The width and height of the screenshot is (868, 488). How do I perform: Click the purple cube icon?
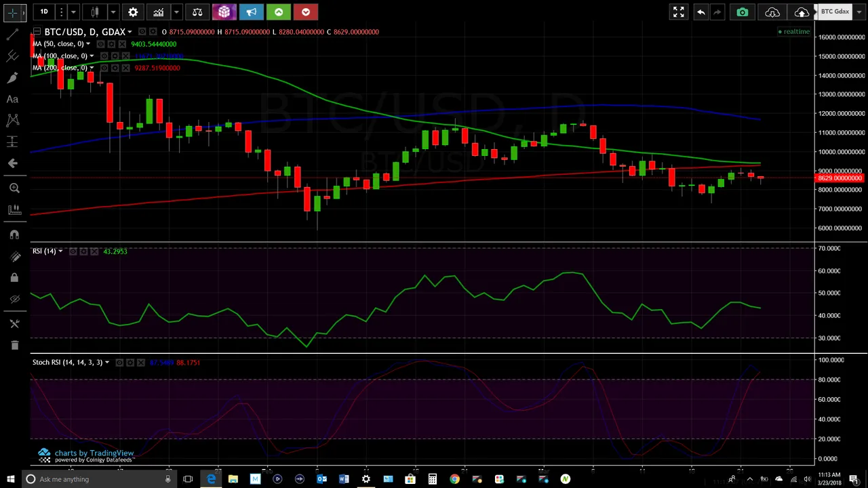point(224,12)
